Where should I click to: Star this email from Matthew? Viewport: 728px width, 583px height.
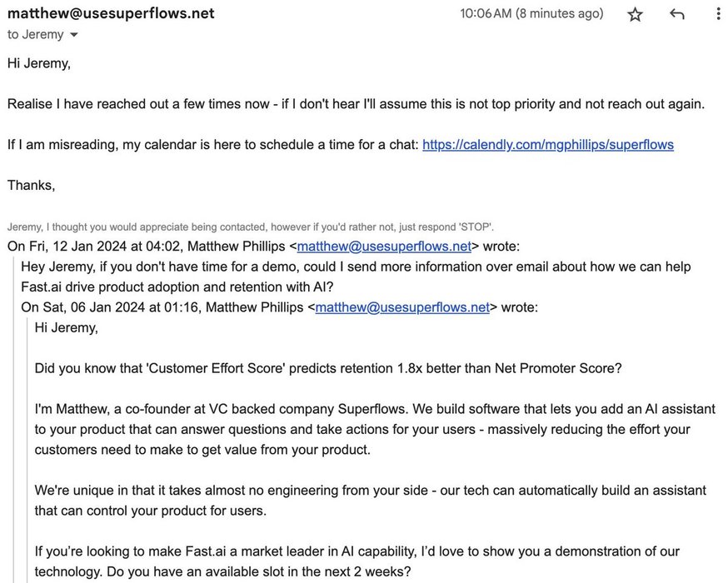pos(636,14)
